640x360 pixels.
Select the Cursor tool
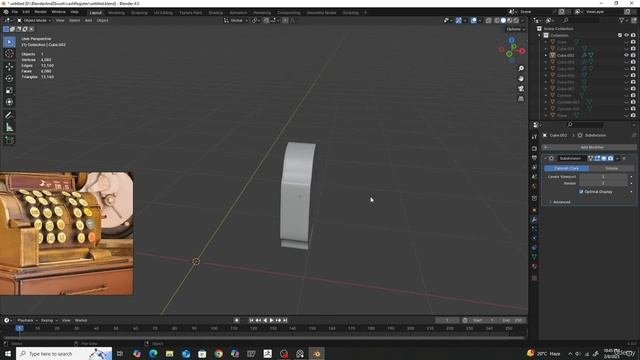9,53
